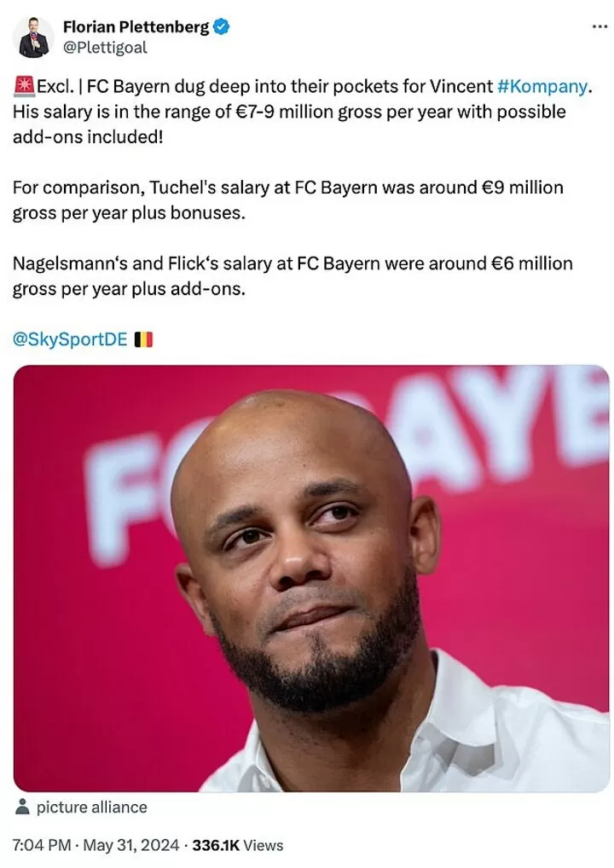
Task: Open the three-dot more options menu
Action: (600, 26)
